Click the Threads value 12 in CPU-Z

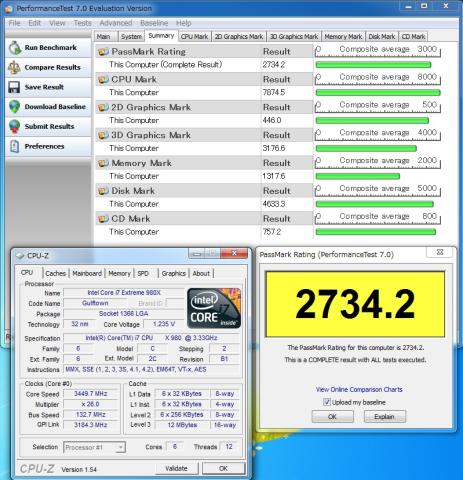229,447
